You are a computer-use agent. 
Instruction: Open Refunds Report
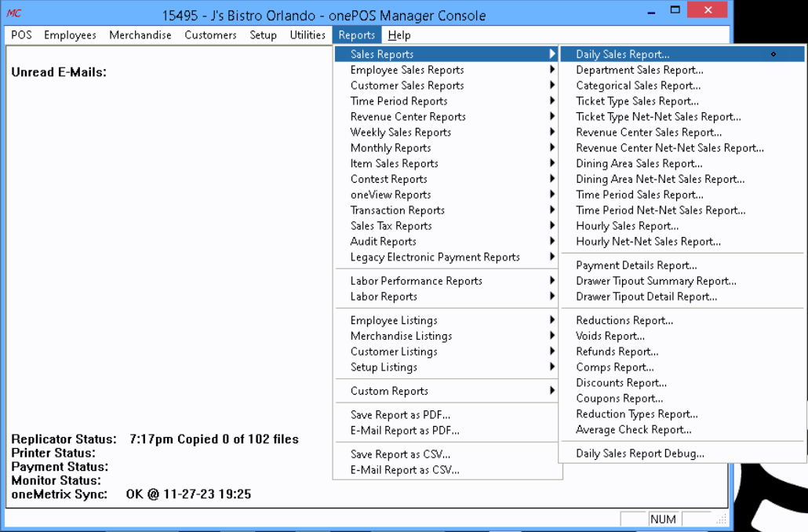(682, 352)
